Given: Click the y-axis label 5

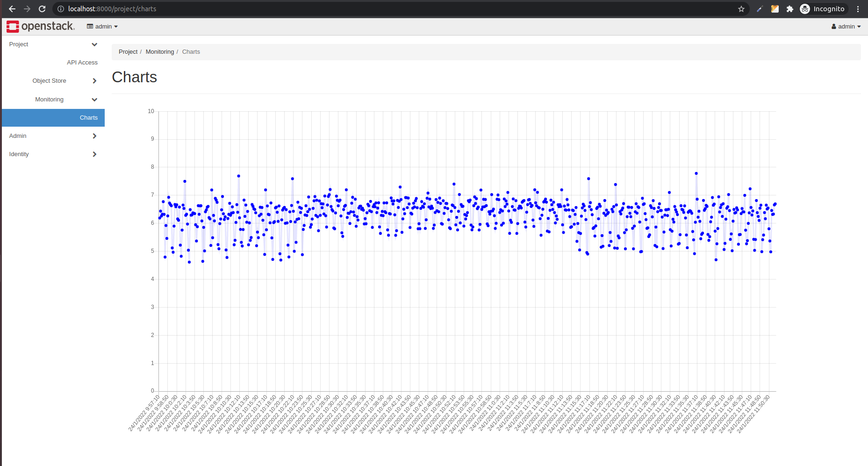Looking at the screenshot, I should coord(152,251).
